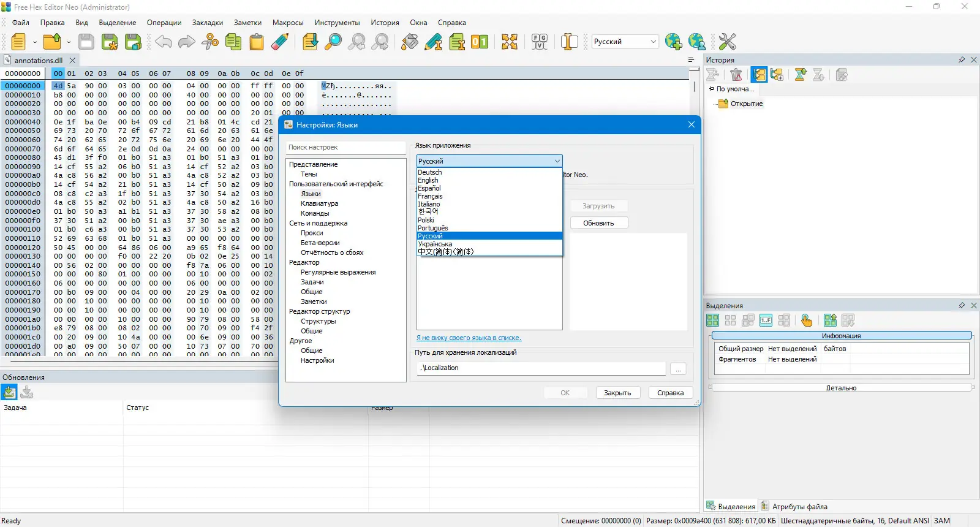The height and width of the screenshot is (527, 980).
Task: Open Settings with the wrench and screwdriver icon
Action: click(x=728, y=42)
